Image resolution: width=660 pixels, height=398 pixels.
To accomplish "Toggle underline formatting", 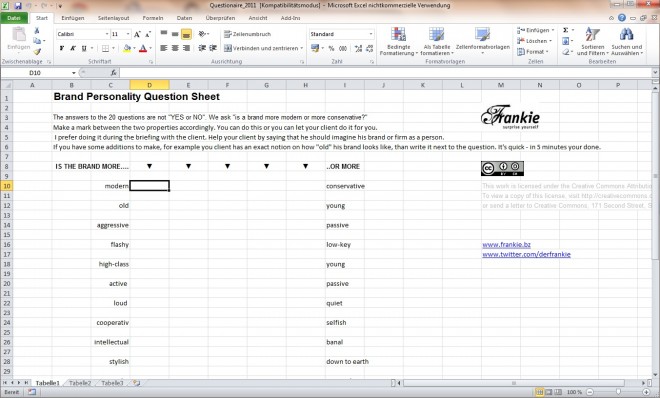I will 84,48.
